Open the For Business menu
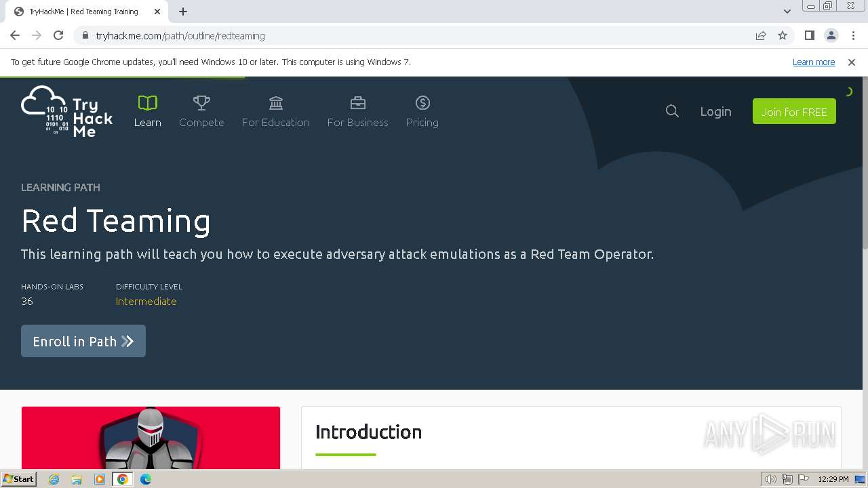This screenshot has height=488, width=868. coord(357,112)
